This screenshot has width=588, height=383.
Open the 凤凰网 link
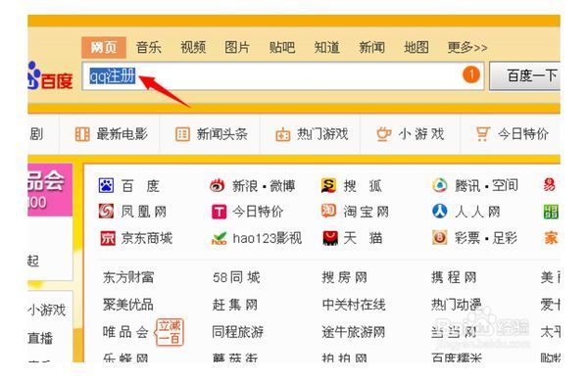coord(144,212)
